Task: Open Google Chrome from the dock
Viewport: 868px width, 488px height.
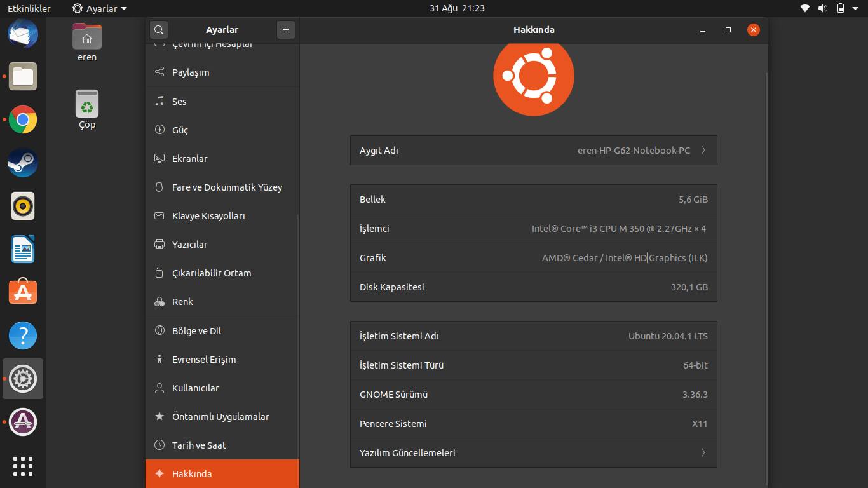Action: coord(23,119)
